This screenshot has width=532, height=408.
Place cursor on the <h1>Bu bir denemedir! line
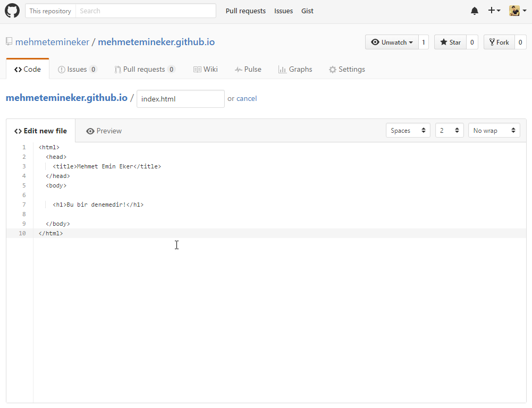(98, 205)
